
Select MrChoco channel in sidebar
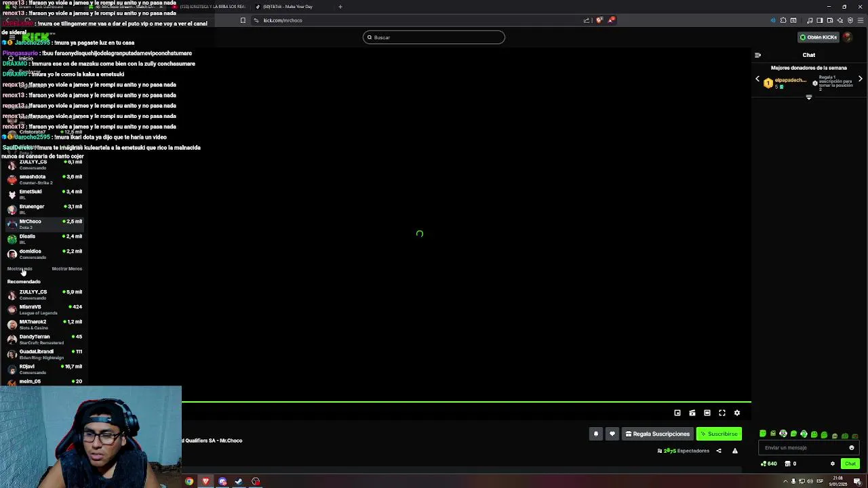click(44, 224)
